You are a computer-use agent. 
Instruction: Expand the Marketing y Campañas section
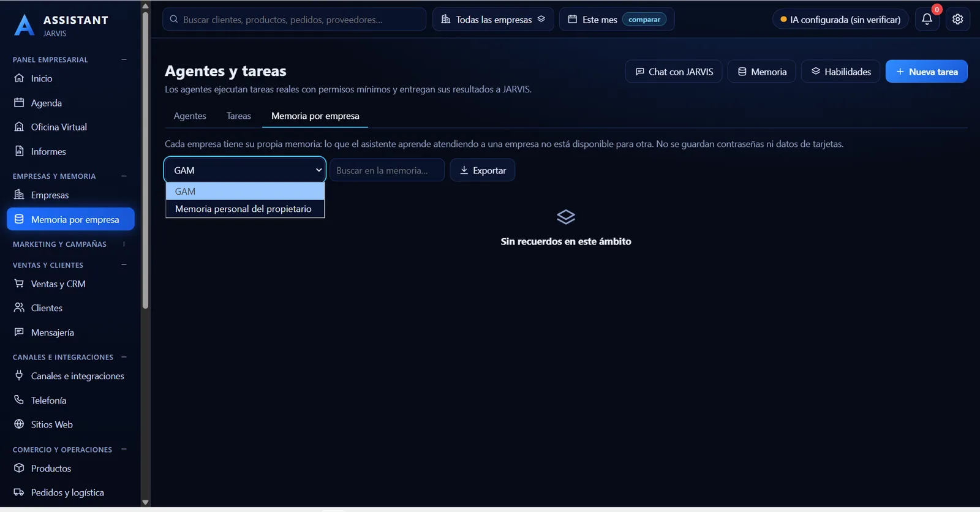124,244
